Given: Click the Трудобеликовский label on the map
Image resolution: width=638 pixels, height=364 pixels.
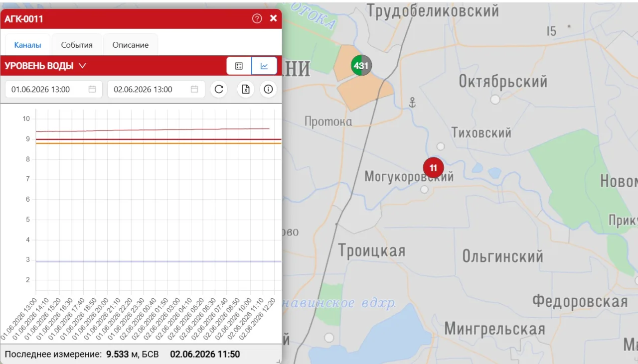Looking at the screenshot, I should 432,10.
